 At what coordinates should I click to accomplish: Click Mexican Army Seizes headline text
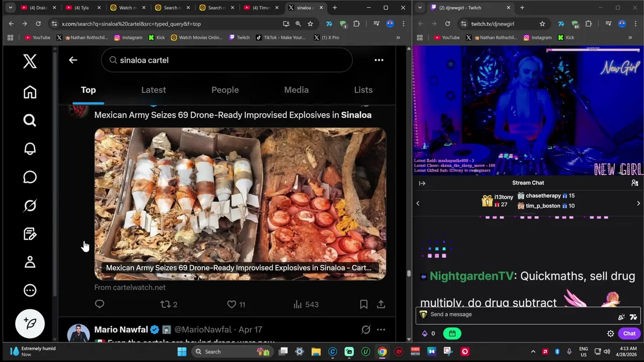pyautogui.click(x=233, y=115)
